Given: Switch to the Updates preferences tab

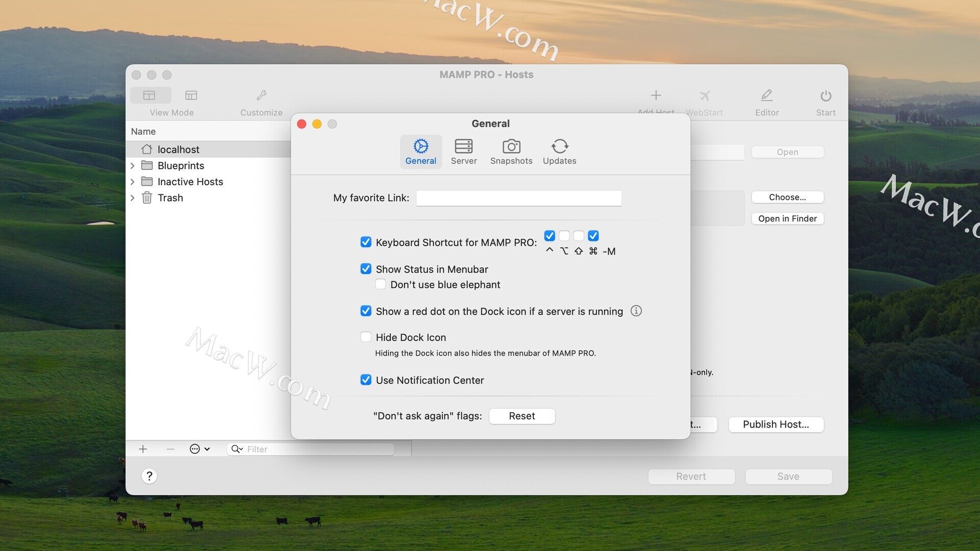Looking at the screenshot, I should 559,152.
